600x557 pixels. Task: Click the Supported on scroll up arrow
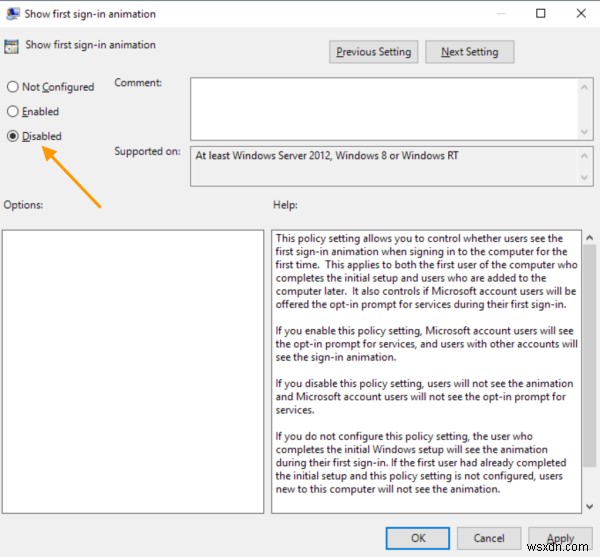(584, 156)
